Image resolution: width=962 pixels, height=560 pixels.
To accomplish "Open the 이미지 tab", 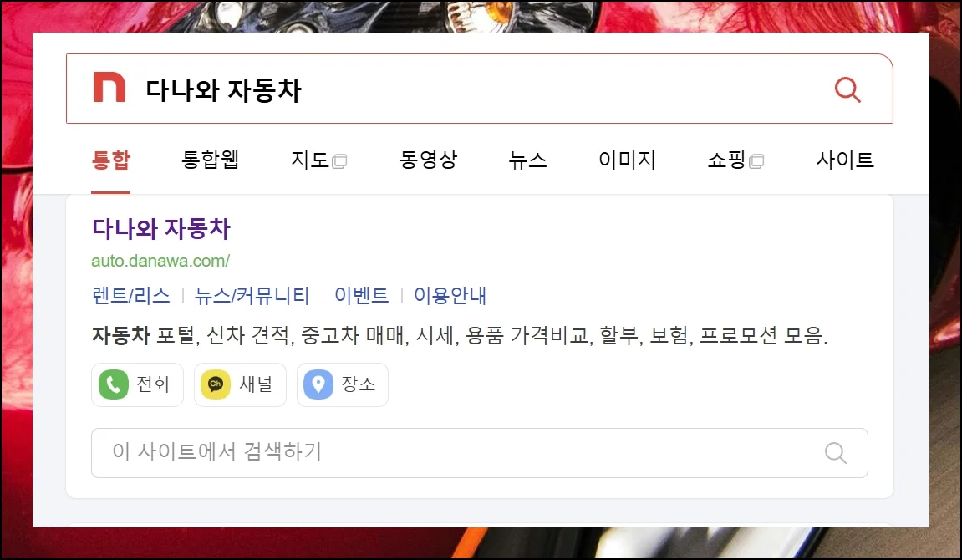I will tap(627, 160).
